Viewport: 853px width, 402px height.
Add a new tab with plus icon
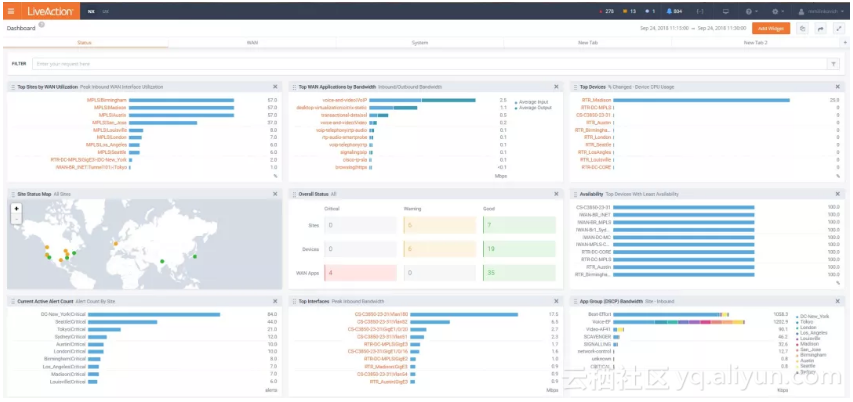(845, 42)
